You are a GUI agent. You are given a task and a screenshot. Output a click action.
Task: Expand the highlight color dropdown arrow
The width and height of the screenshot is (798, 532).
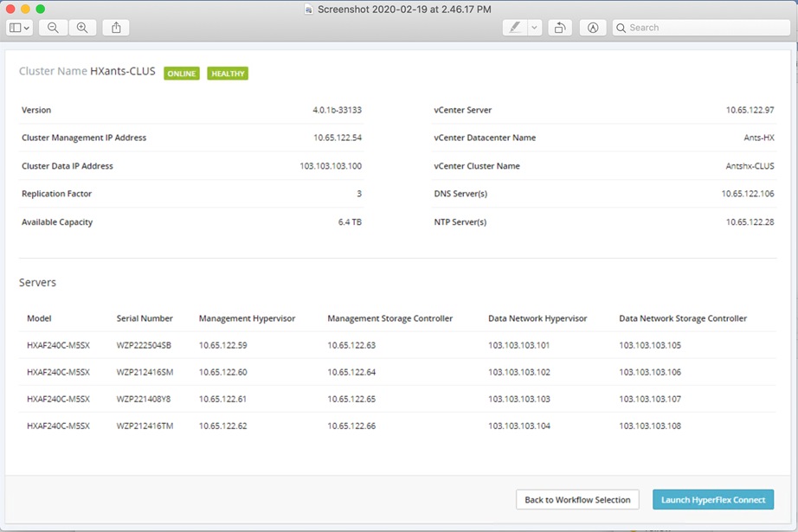pos(534,28)
